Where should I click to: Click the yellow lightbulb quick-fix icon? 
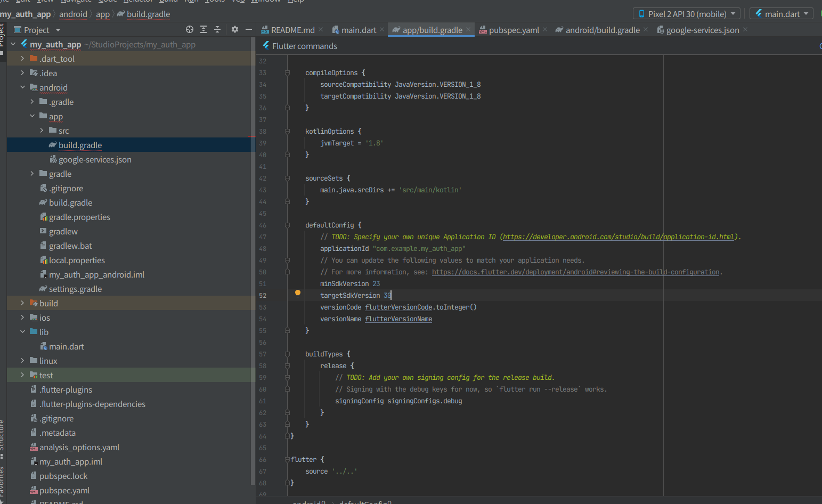(x=298, y=294)
